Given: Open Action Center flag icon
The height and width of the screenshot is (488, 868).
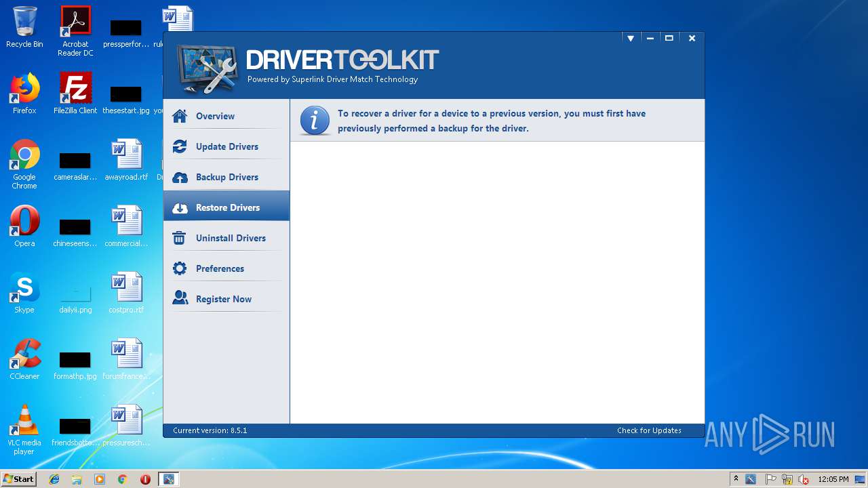Looking at the screenshot, I should tap(770, 479).
